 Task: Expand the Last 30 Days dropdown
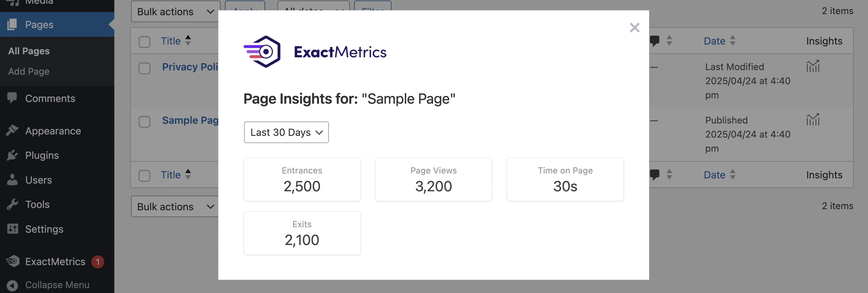286,132
